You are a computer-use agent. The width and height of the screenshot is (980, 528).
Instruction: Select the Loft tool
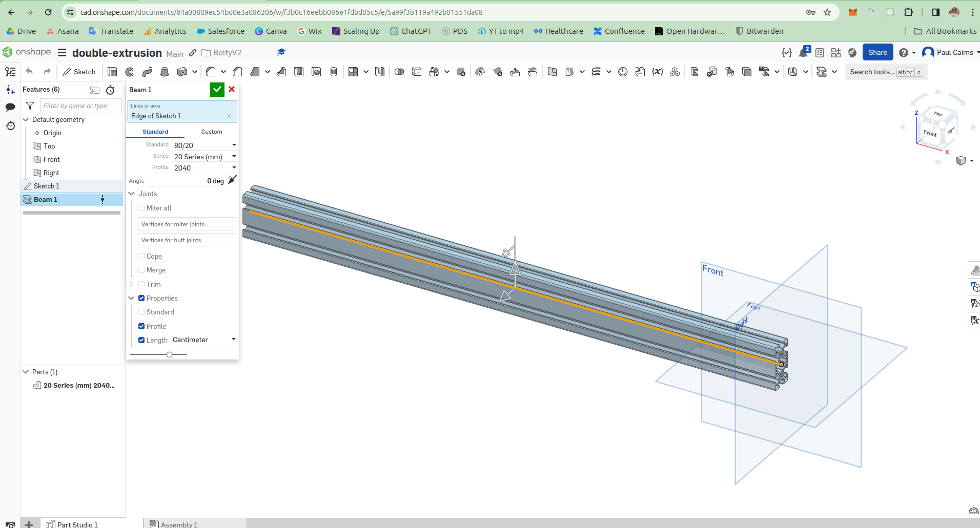coord(165,72)
